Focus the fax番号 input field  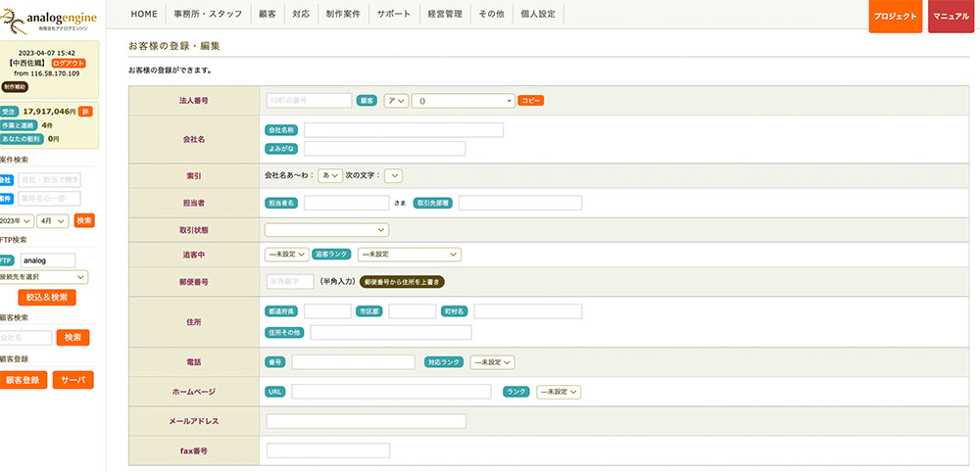pyautogui.click(x=328, y=450)
